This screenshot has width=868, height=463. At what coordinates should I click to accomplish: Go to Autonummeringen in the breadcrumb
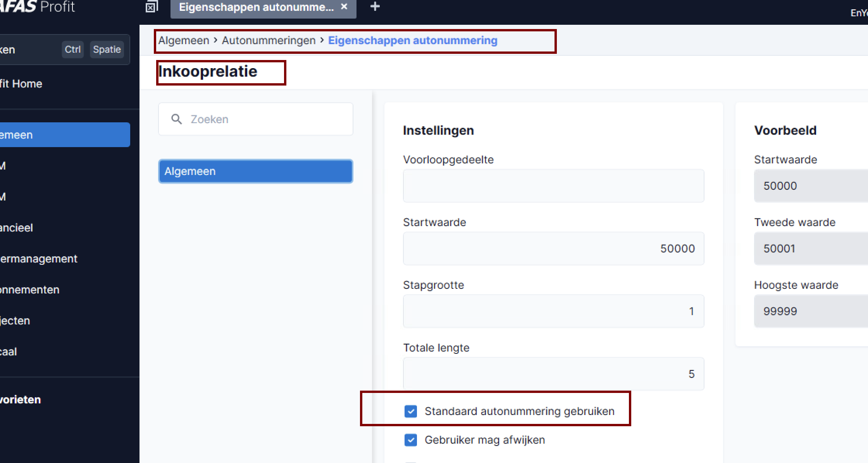click(x=269, y=41)
